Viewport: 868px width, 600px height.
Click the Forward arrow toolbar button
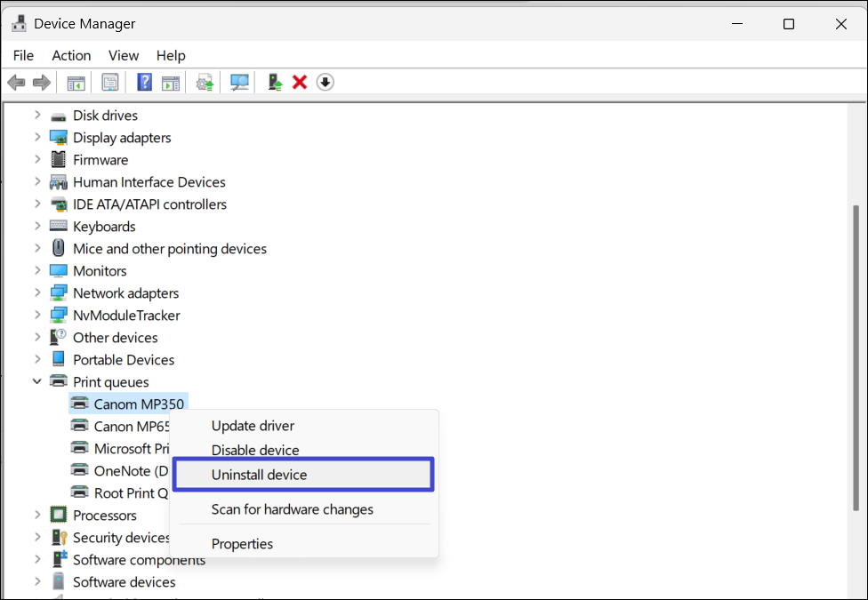(x=41, y=83)
